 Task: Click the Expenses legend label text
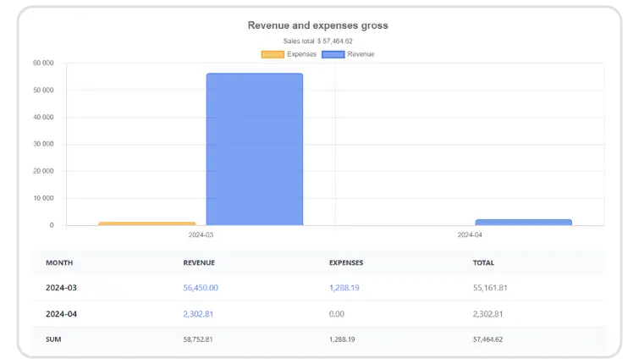(301, 54)
